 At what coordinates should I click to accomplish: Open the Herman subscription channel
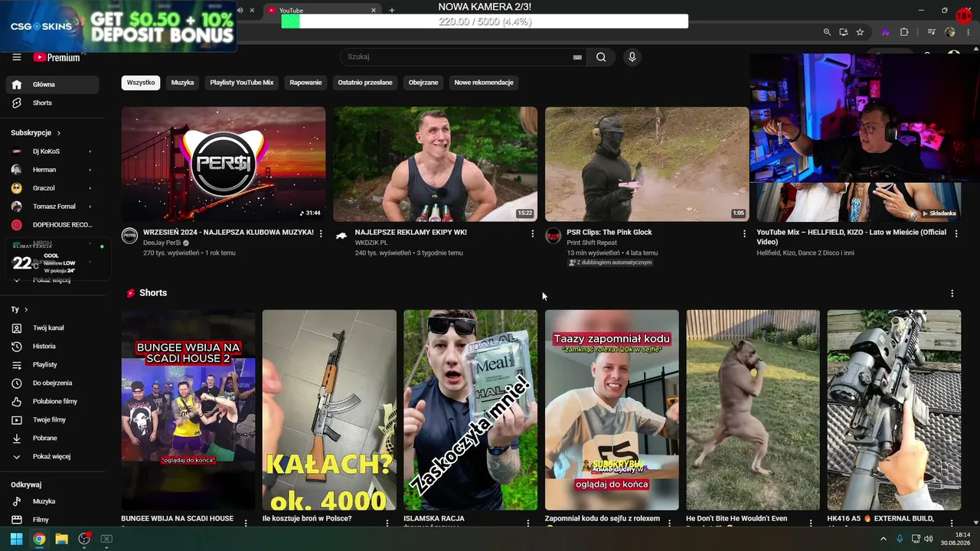(x=52, y=170)
